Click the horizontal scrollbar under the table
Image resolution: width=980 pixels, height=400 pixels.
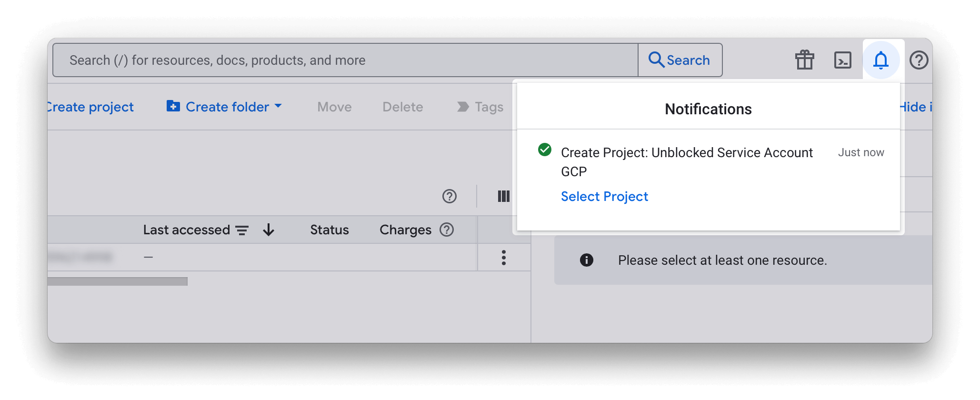118,281
